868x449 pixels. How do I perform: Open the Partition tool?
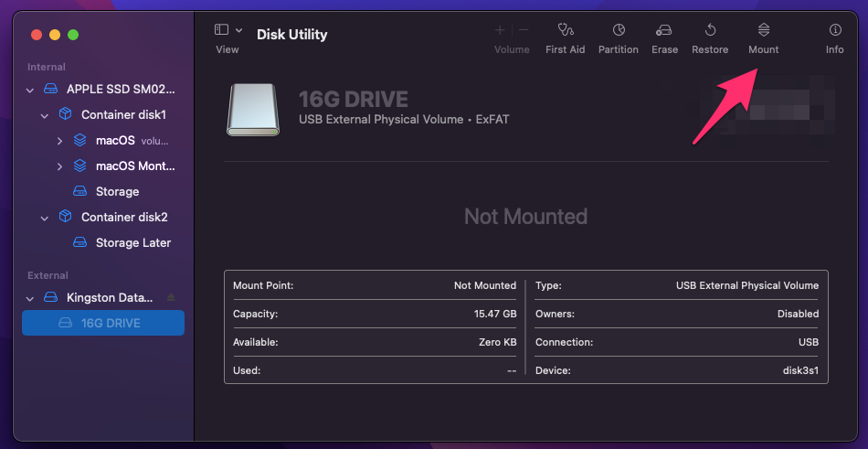click(619, 30)
